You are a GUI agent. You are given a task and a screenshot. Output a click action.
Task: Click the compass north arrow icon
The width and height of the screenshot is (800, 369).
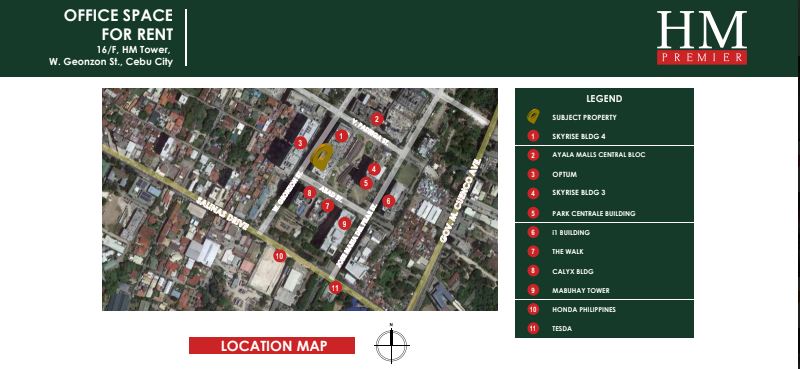click(391, 344)
